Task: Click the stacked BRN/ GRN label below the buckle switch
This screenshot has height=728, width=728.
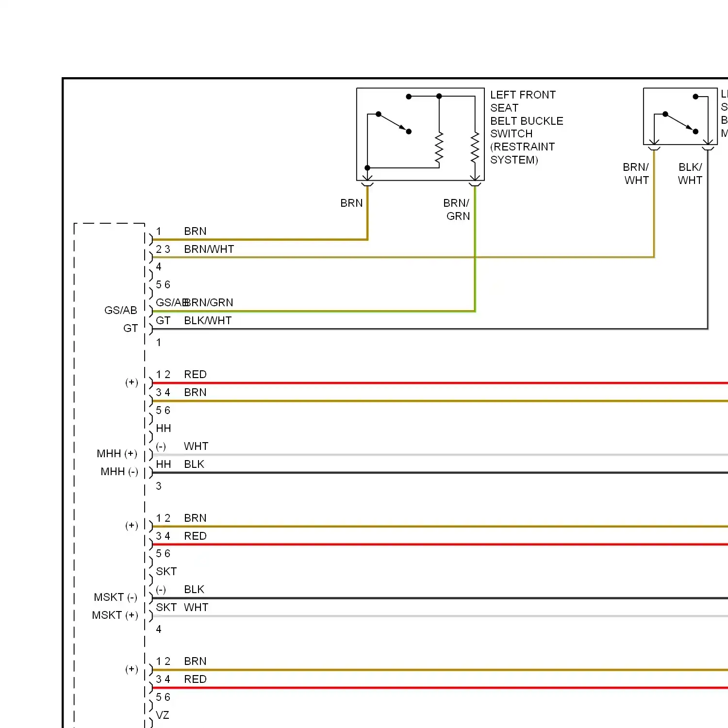Action: (457, 210)
